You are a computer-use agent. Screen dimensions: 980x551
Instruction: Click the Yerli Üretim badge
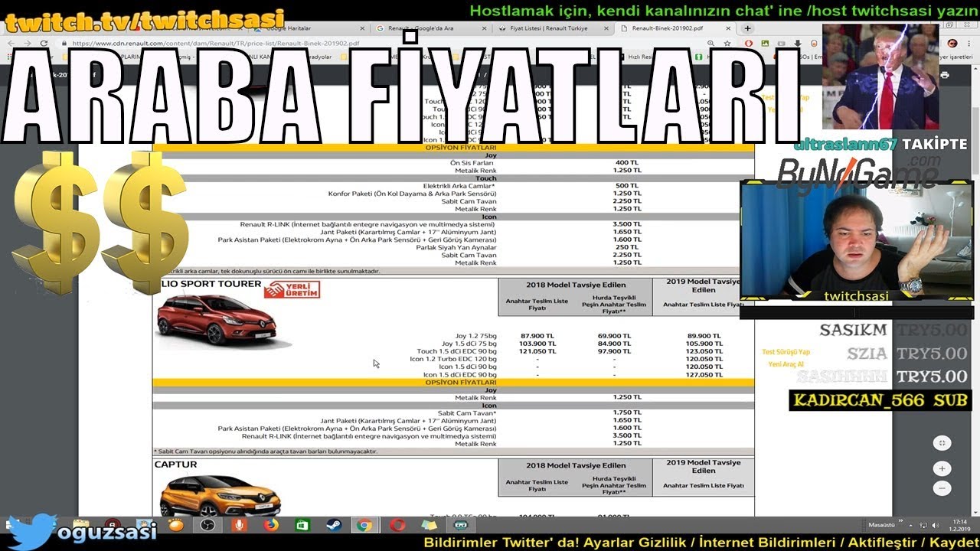[x=292, y=289]
